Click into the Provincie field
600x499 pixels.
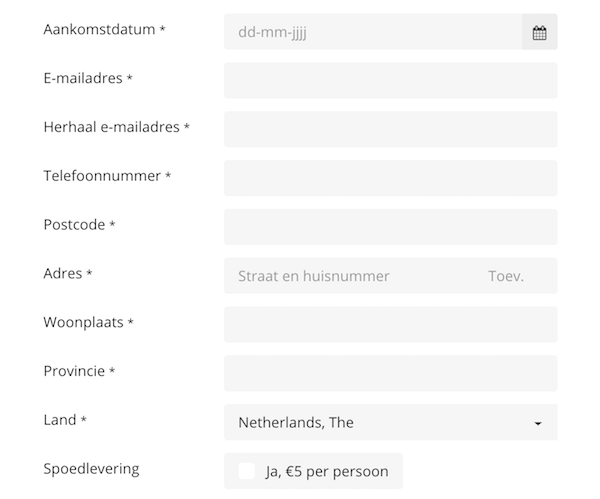[x=391, y=373]
